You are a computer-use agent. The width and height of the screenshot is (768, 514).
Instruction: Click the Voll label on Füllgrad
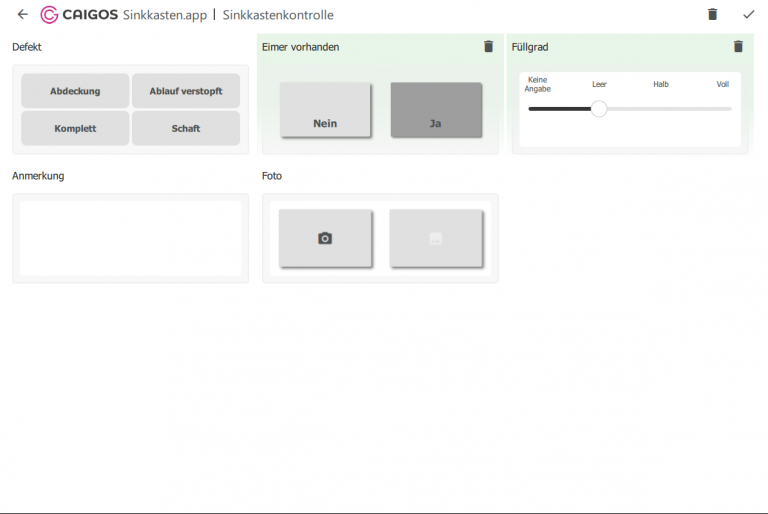[722, 84]
